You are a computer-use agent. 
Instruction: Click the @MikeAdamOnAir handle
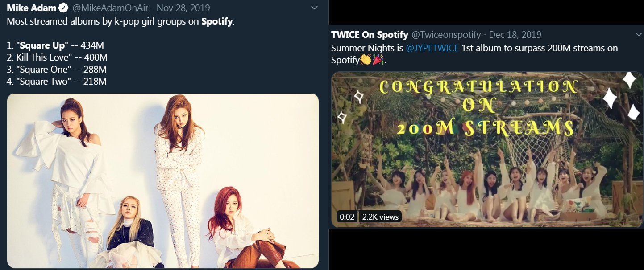(x=110, y=8)
